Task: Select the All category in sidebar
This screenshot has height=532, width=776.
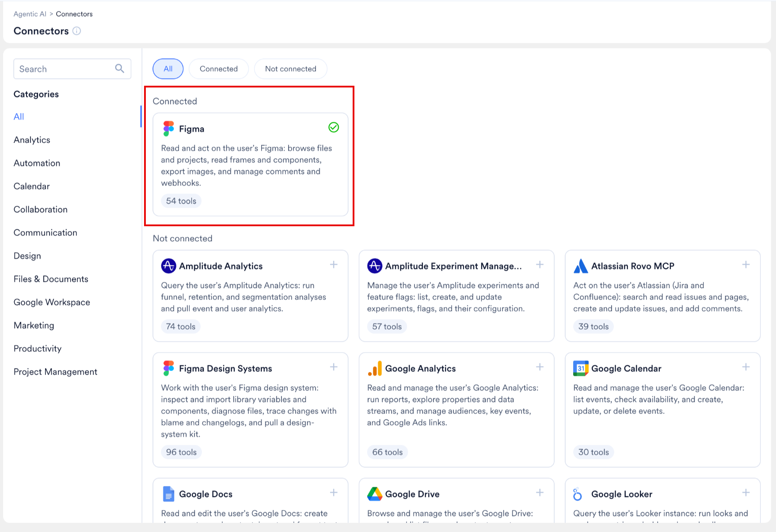Action: tap(19, 117)
